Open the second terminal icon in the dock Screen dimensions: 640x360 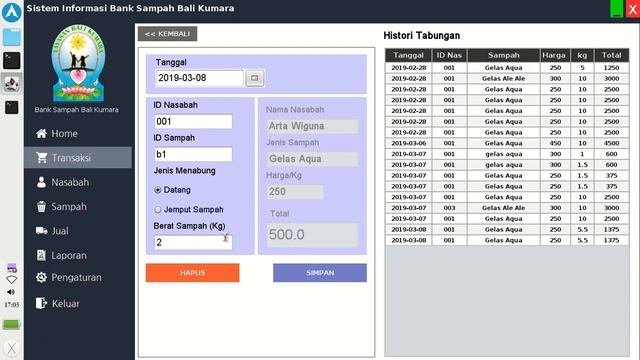click(x=11, y=107)
